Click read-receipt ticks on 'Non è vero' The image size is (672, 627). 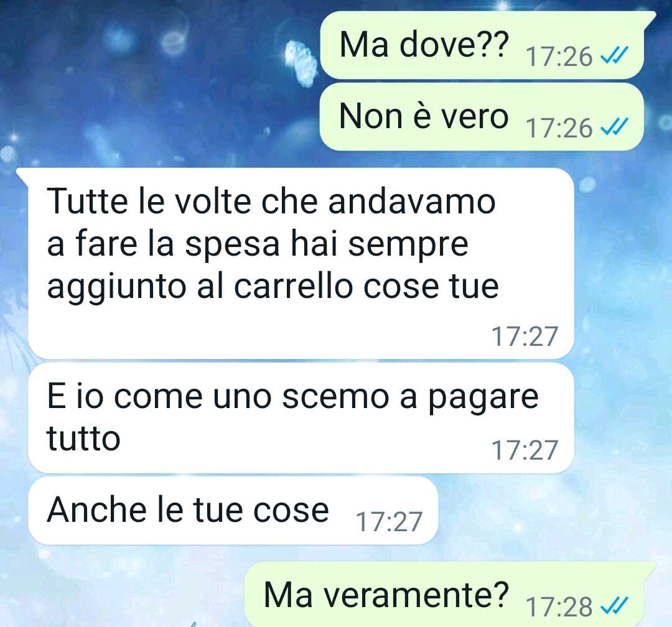tap(614, 127)
